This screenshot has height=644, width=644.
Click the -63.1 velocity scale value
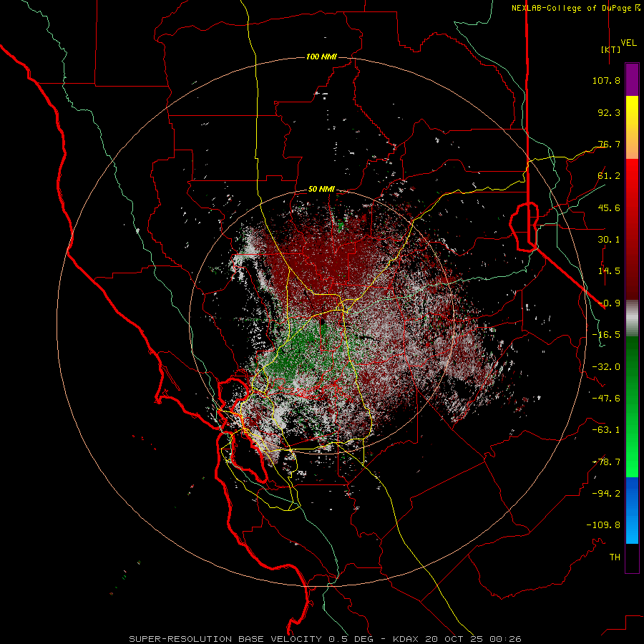606,430
